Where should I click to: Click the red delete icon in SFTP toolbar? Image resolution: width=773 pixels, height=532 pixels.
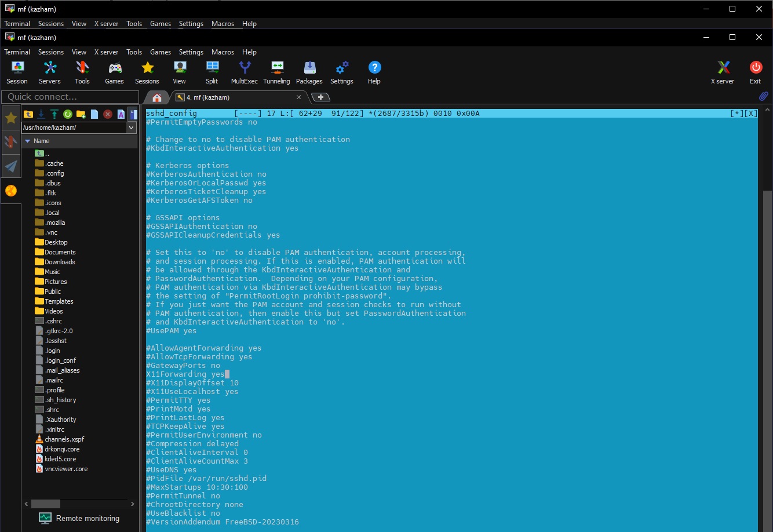(108, 114)
